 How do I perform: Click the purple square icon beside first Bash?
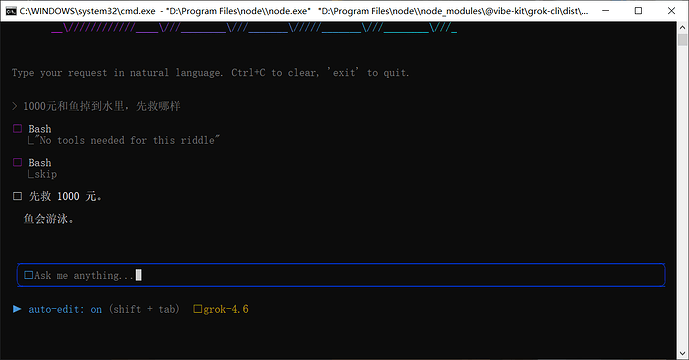[x=18, y=128]
